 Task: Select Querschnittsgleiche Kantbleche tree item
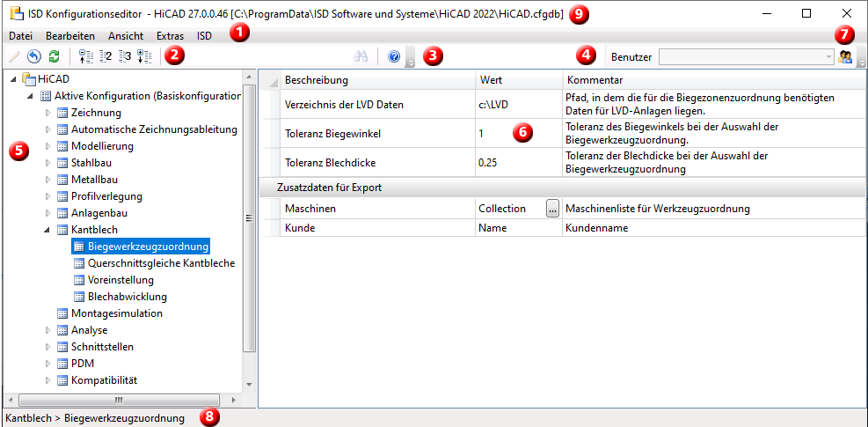pyautogui.click(x=162, y=263)
